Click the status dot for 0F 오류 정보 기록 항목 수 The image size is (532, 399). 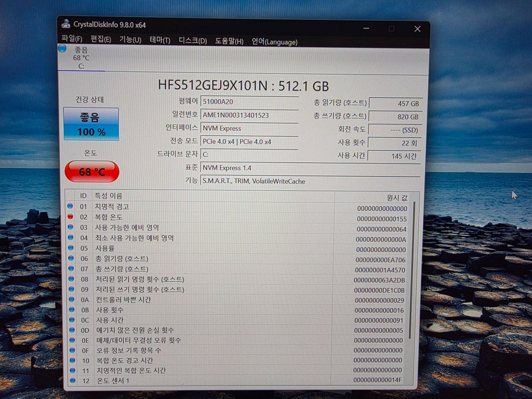point(72,350)
